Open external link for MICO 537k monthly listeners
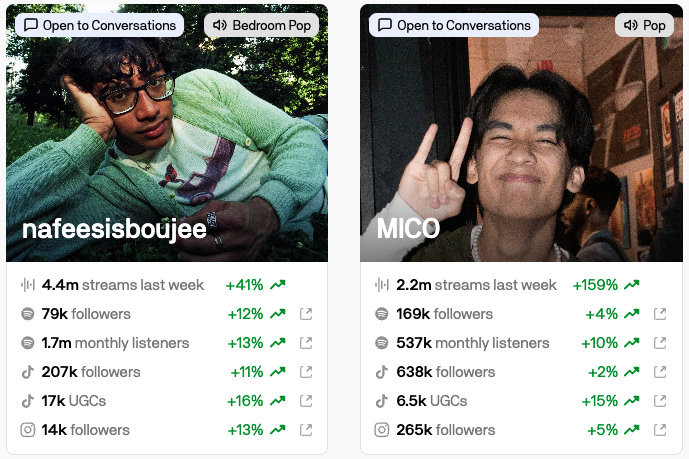Viewport: 689px width, 459px height. point(660,343)
